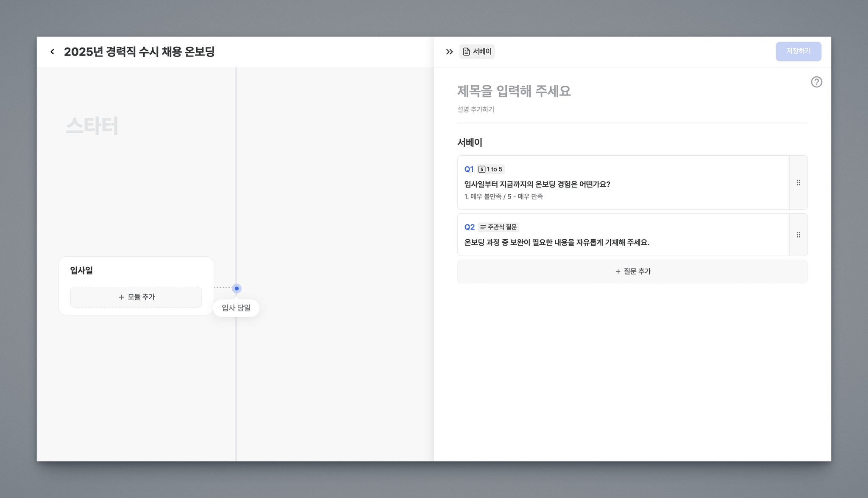The height and width of the screenshot is (498, 868).
Task: Open the help question mark icon
Action: (x=816, y=82)
